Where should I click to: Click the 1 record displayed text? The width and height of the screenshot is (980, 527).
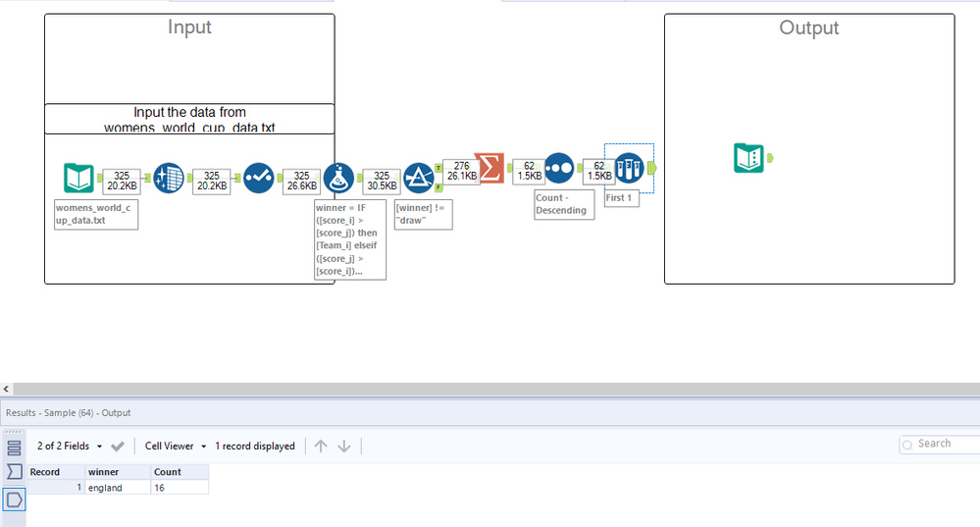pyautogui.click(x=255, y=447)
